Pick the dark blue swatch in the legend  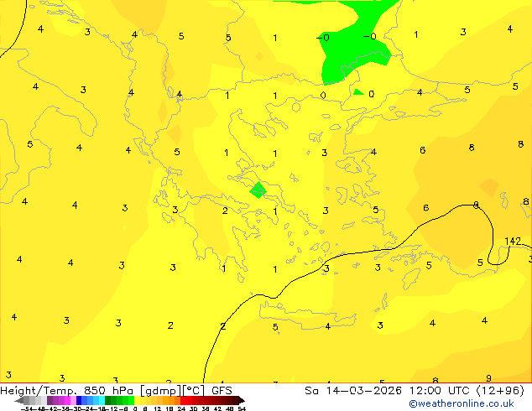[79, 400]
